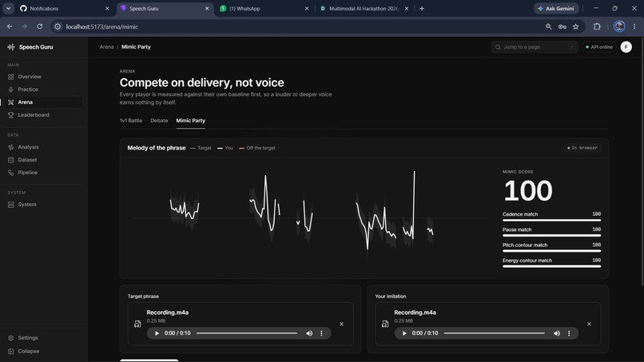
Task: Click the Target phrase audio file icon
Action: point(137,324)
